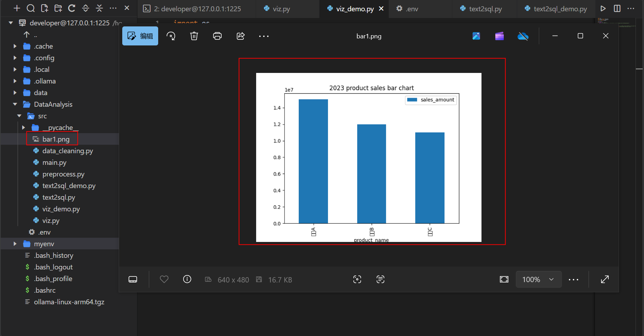Screen dimensions: 644x336
Task: Open main.py in the file tree
Action: (54, 162)
